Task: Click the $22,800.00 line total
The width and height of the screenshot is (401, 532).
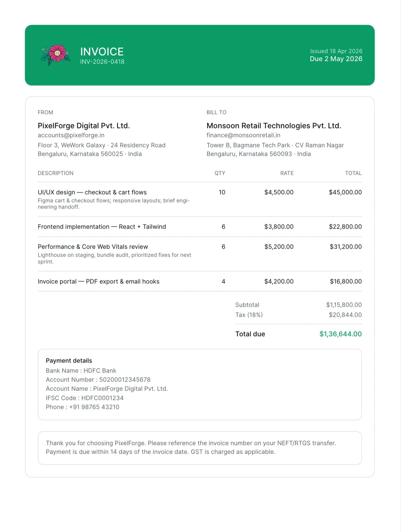Action: tap(345, 227)
